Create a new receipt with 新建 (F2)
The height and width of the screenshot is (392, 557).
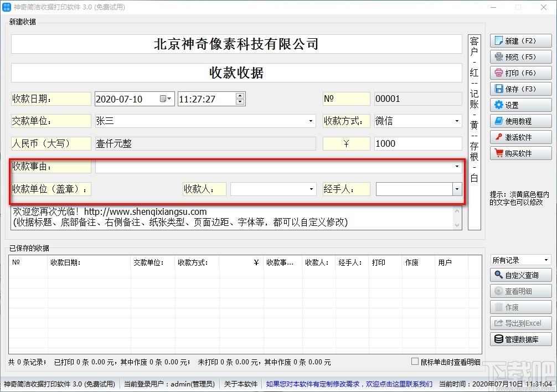click(x=520, y=40)
